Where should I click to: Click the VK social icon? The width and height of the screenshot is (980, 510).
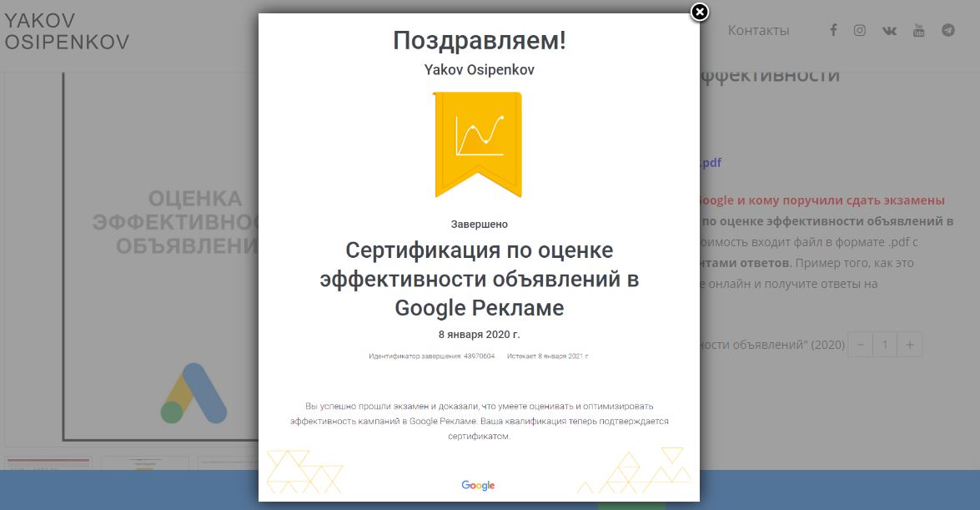pyautogui.click(x=889, y=30)
